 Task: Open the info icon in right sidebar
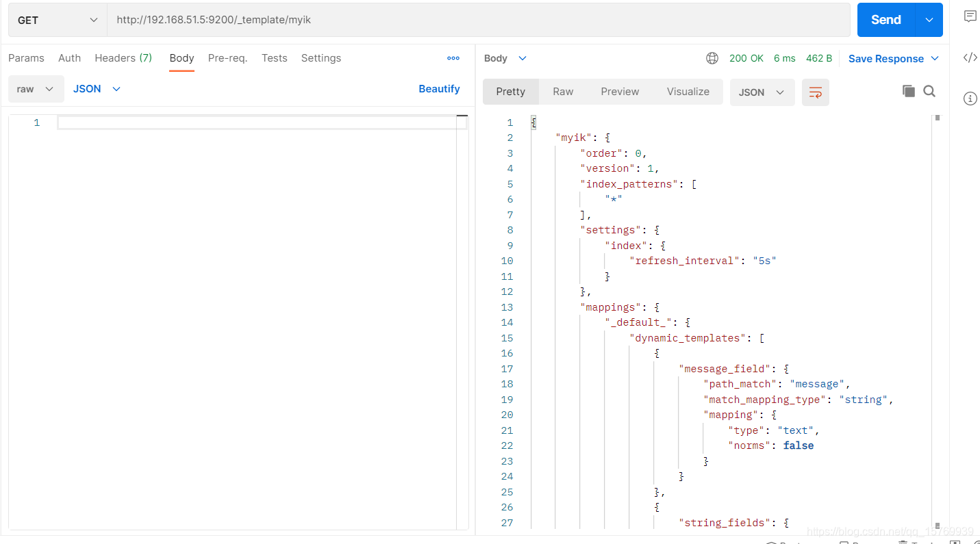point(970,99)
